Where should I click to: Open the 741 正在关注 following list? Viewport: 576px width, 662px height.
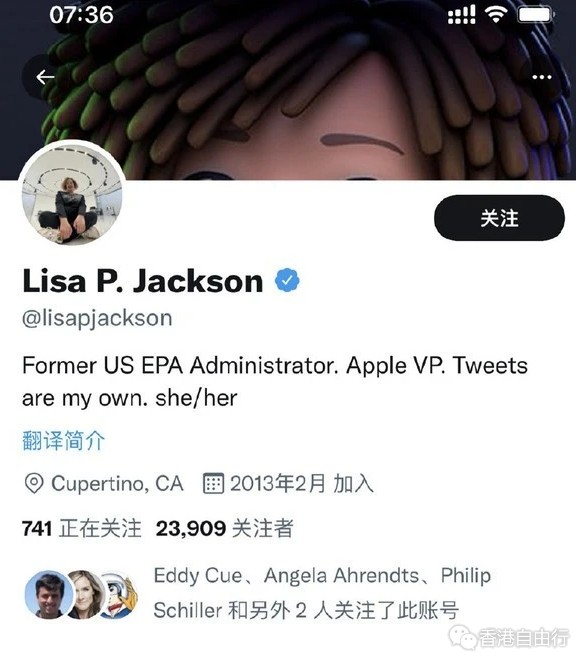tap(82, 528)
